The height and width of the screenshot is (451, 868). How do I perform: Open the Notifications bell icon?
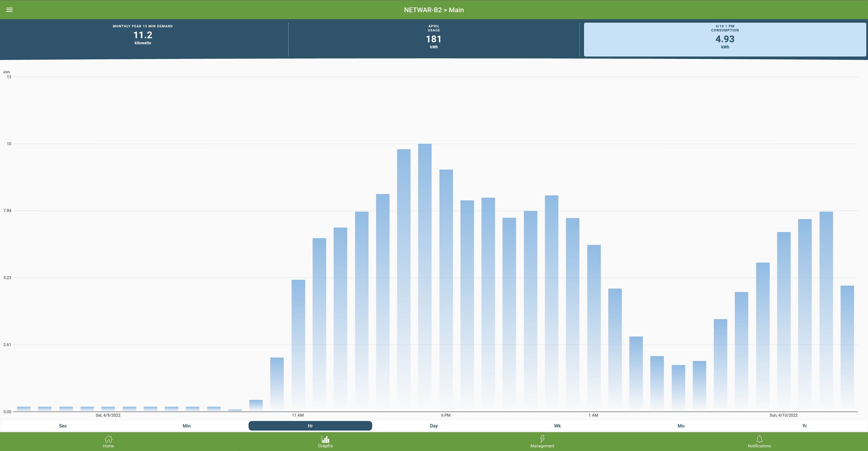point(759,439)
